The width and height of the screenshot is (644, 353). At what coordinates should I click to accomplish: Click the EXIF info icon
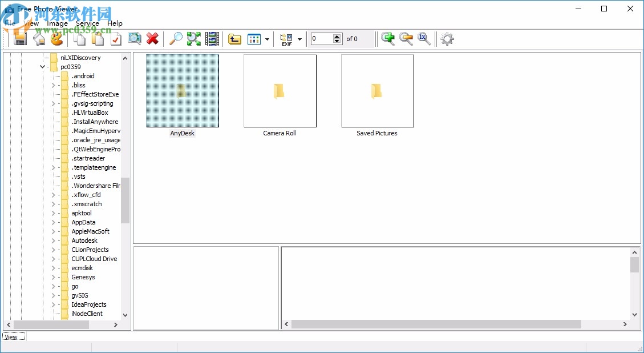[x=286, y=39]
